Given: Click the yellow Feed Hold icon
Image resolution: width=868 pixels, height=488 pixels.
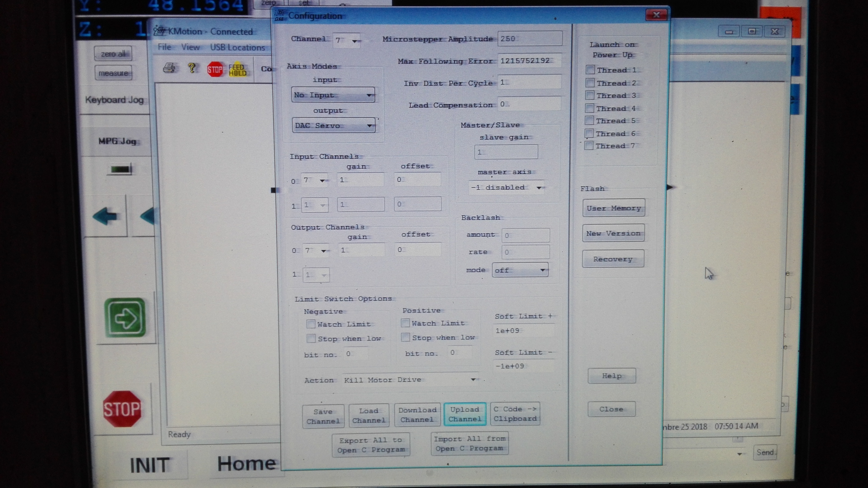Looking at the screenshot, I should coord(237,69).
